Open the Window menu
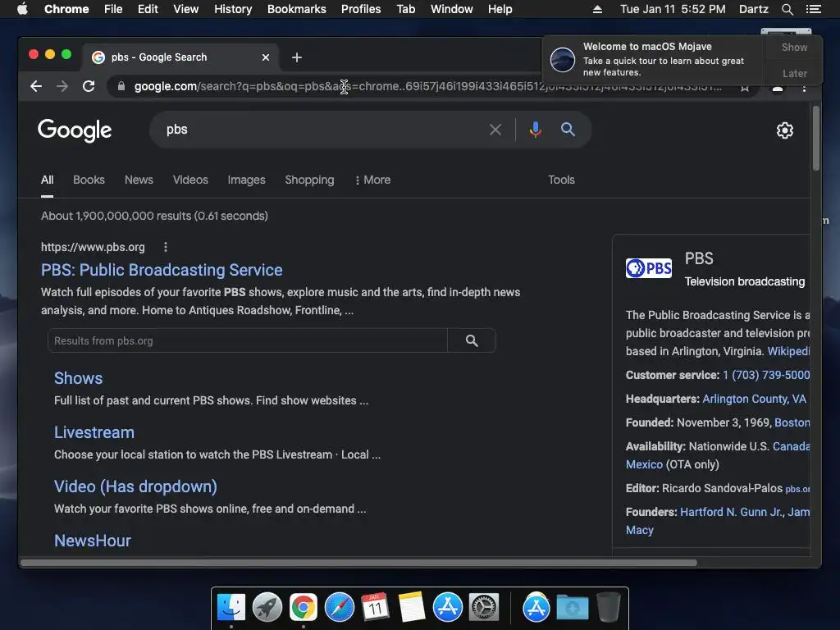This screenshot has height=630, width=840. pyautogui.click(x=452, y=9)
